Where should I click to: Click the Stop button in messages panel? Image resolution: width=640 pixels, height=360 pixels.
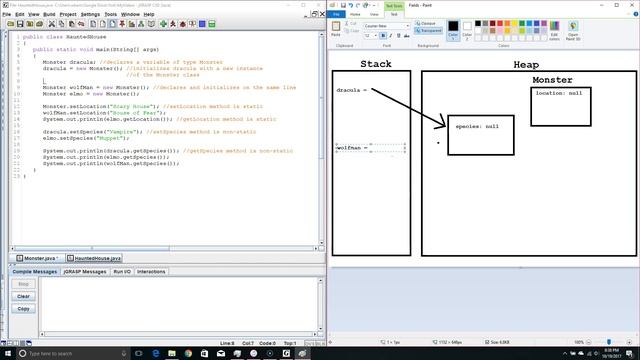23,284
